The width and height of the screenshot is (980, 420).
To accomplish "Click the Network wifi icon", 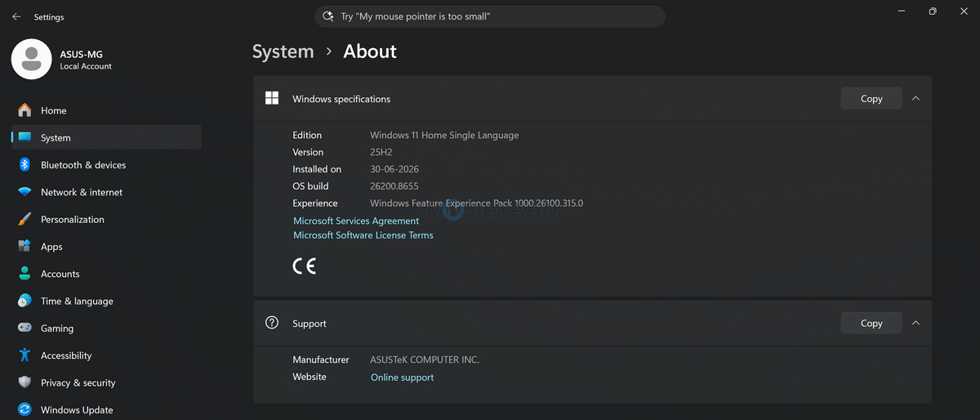I will click(x=24, y=192).
